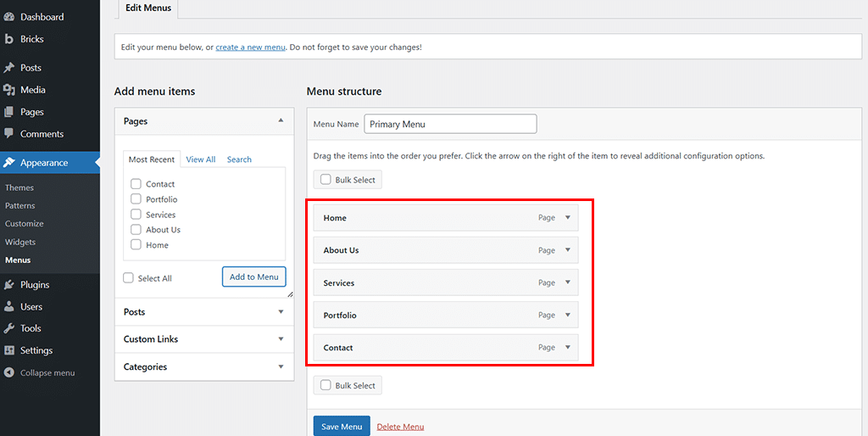Click the Plugins plug icon
The width and height of the screenshot is (868, 436).
(x=8, y=285)
